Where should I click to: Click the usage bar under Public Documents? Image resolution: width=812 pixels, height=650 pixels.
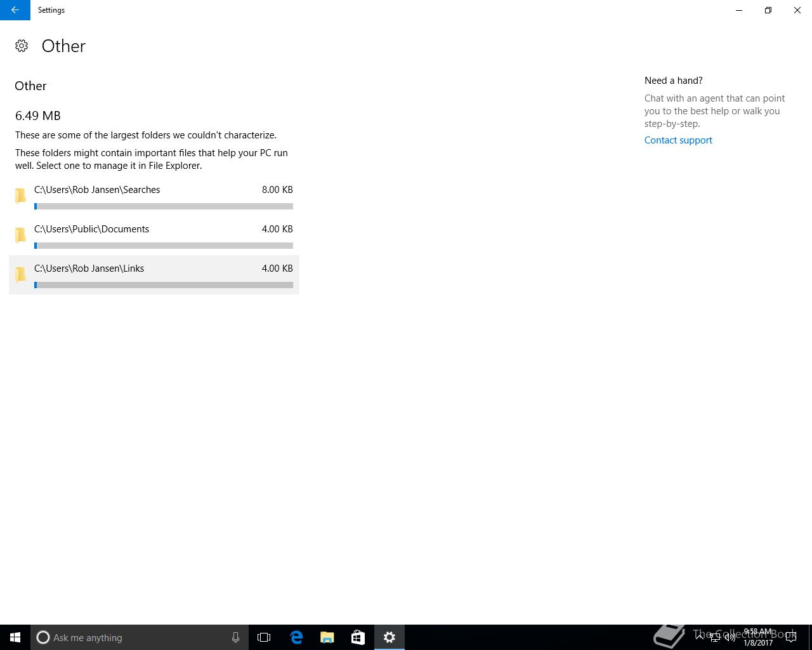(164, 246)
